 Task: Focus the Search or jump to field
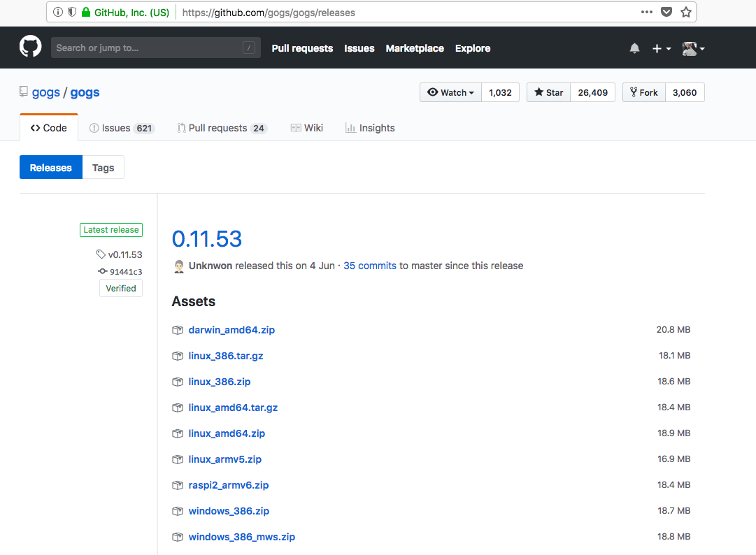point(147,48)
